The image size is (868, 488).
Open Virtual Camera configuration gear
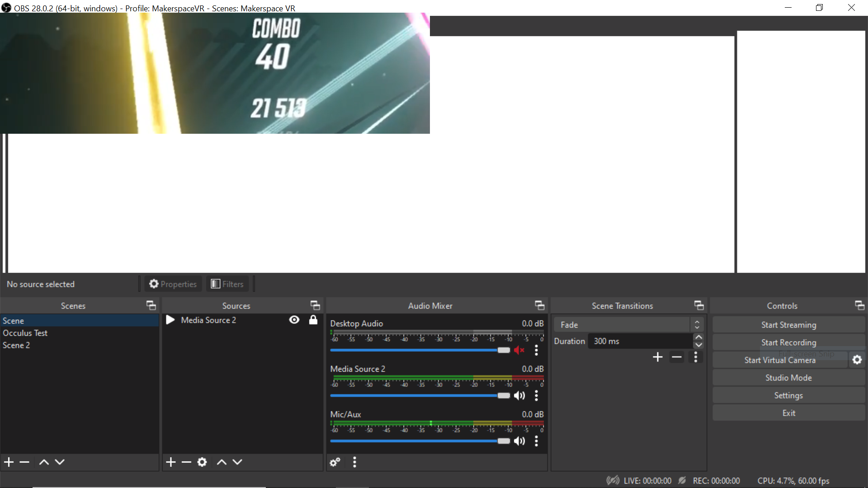pyautogui.click(x=857, y=360)
